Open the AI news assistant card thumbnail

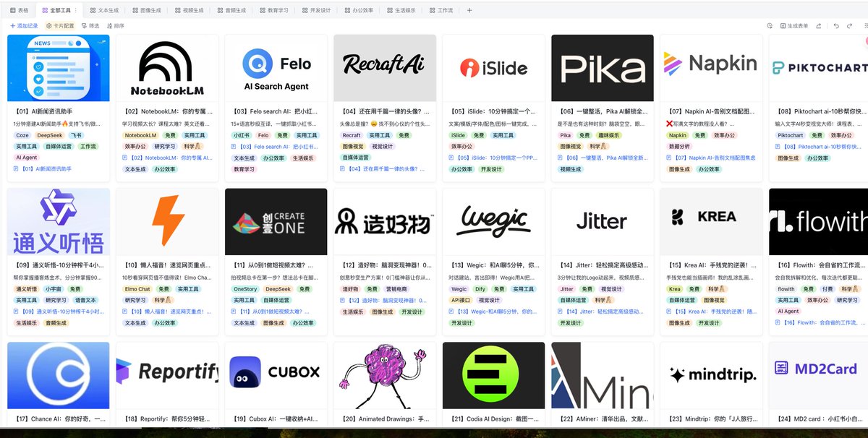click(x=59, y=68)
